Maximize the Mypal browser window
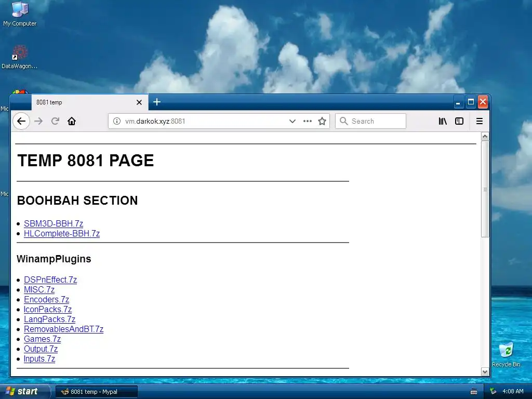The height and width of the screenshot is (399, 532). (x=471, y=102)
